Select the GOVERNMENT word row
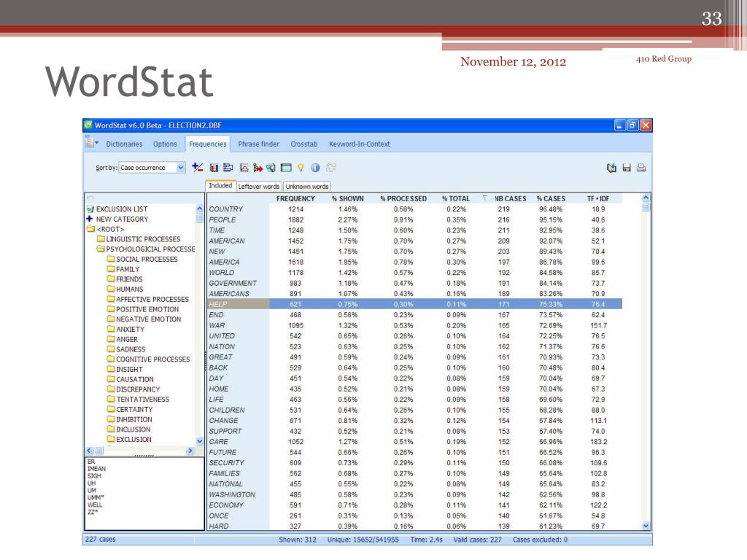This screenshot has height=560, width=747. pyautogui.click(x=414, y=283)
